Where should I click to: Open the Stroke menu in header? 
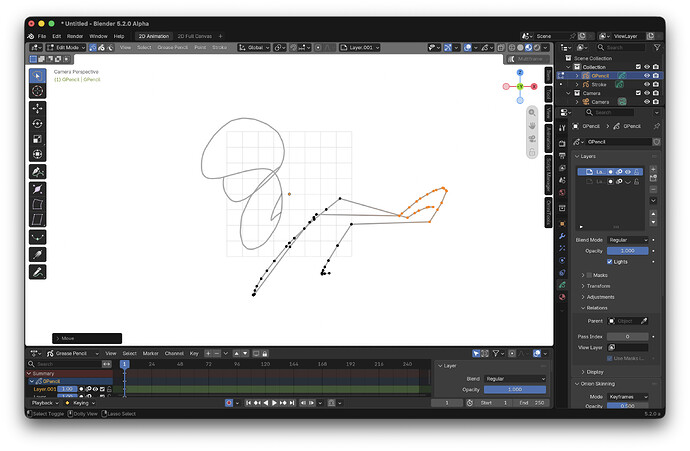(219, 48)
